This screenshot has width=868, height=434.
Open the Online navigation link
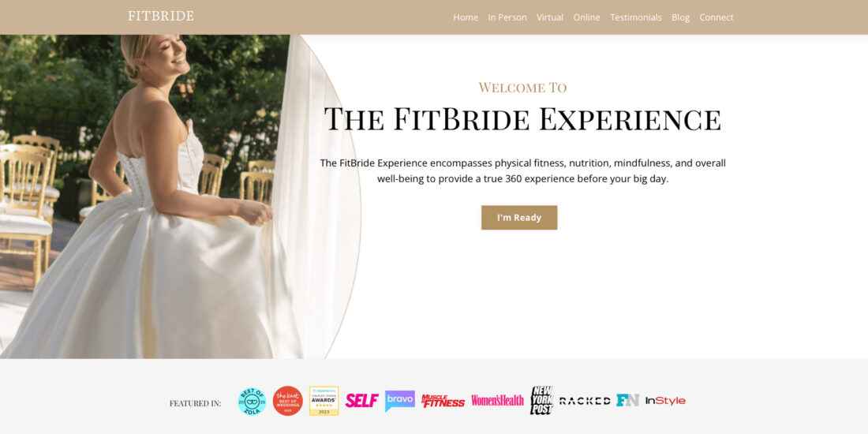pos(586,17)
